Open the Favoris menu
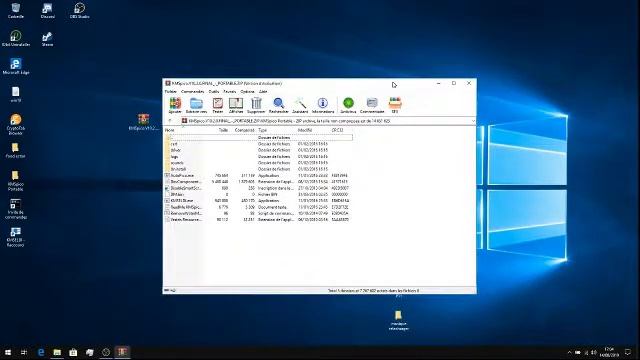640x360 pixels. (230, 91)
